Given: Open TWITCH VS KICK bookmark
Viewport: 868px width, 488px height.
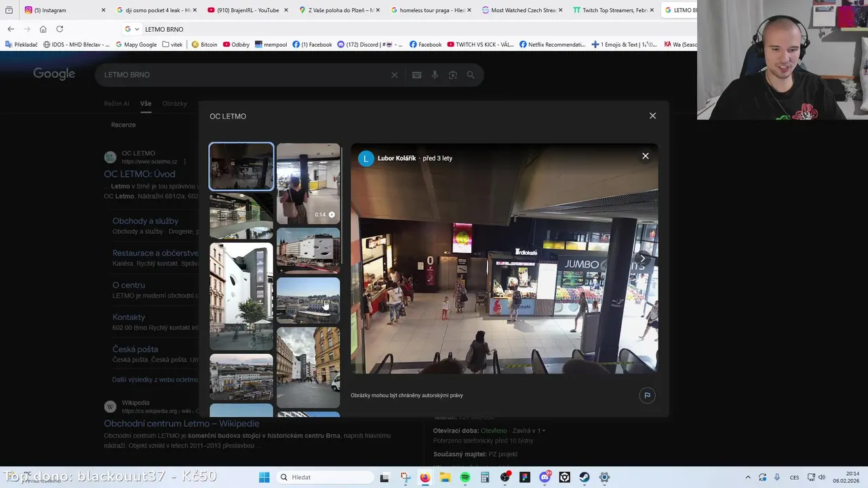Looking at the screenshot, I should [x=479, y=45].
